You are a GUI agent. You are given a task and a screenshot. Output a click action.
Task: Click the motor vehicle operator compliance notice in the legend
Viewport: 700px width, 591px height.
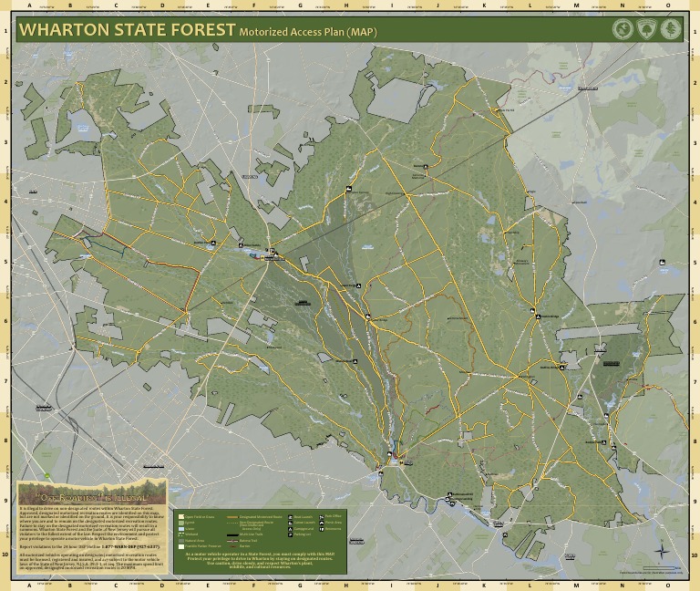click(260, 560)
